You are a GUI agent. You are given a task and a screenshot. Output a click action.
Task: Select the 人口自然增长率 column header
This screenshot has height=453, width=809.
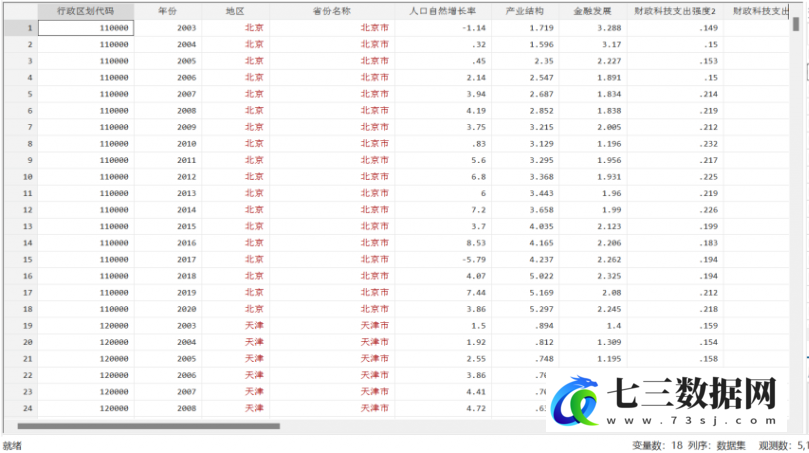click(443, 11)
